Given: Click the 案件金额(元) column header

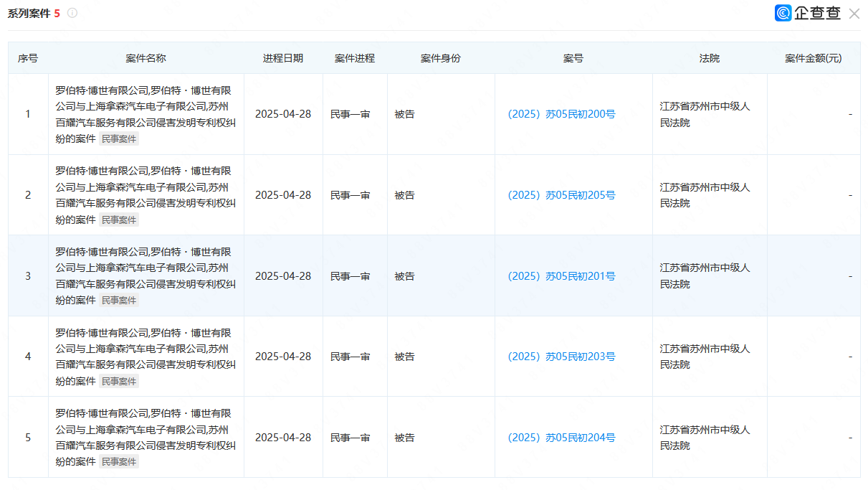Looking at the screenshot, I should (813, 58).
